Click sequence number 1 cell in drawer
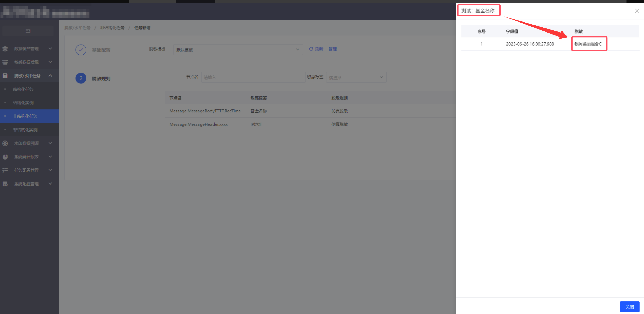The height and width of the screenshot is (314, 644). [x=482, y=44]
